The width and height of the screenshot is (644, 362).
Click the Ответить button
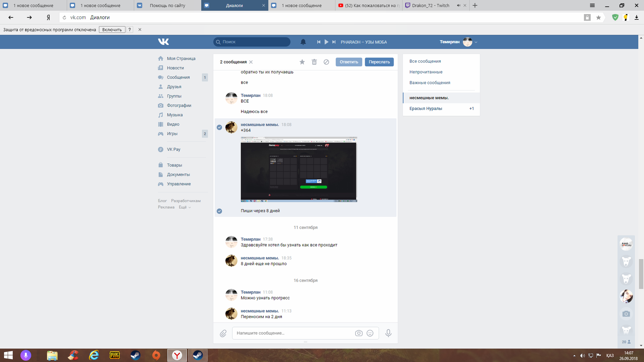349,62
